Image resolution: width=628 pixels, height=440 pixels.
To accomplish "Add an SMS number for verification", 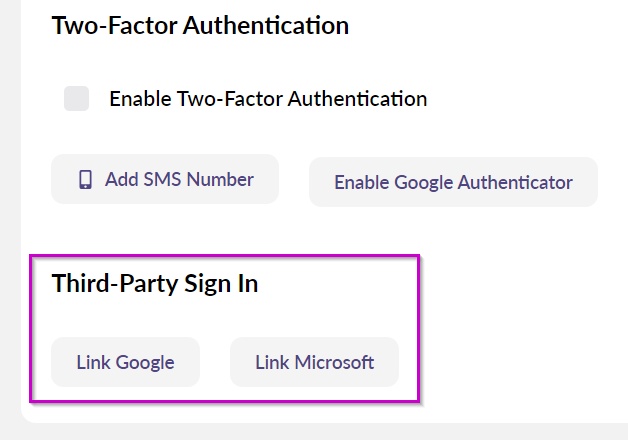I will point(165,179).
